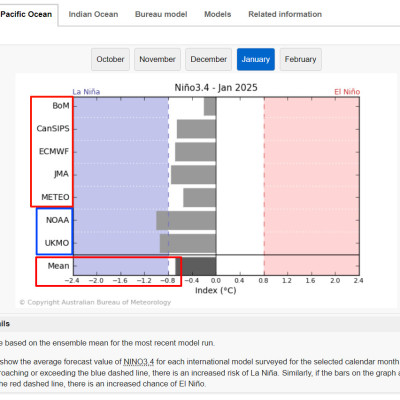Open the Indian Ocean tab
The image size is (400, 400).
tap(93, 14)
